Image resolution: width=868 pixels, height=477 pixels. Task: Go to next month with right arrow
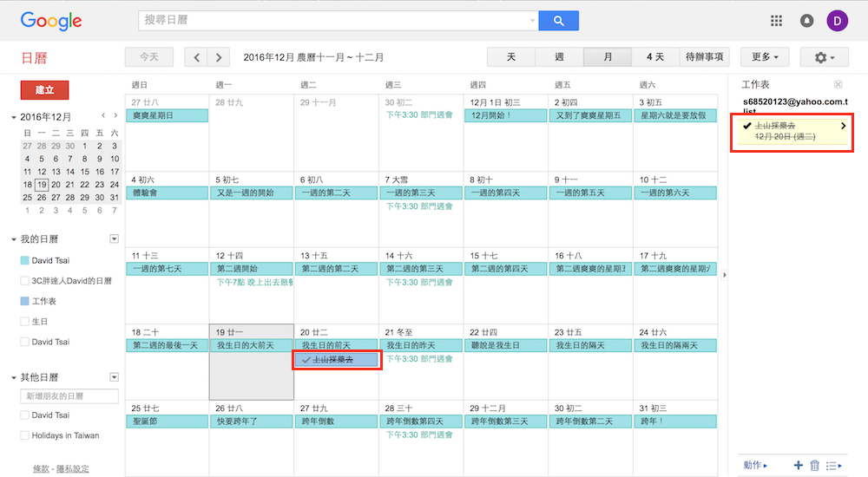(219, 57)
